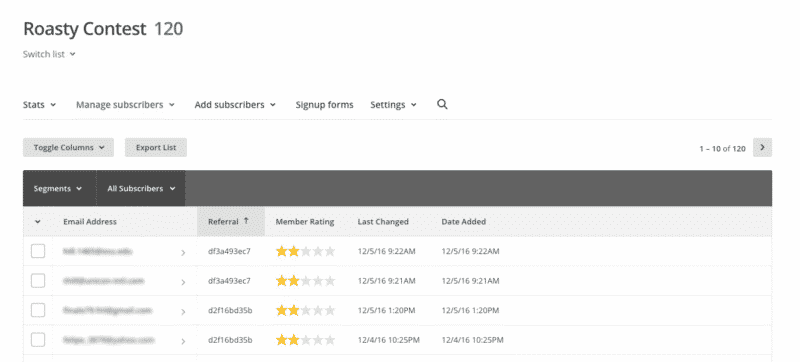Open Add subscribers menu
This screenshot has width=800, height=362.
pos(235,105)
